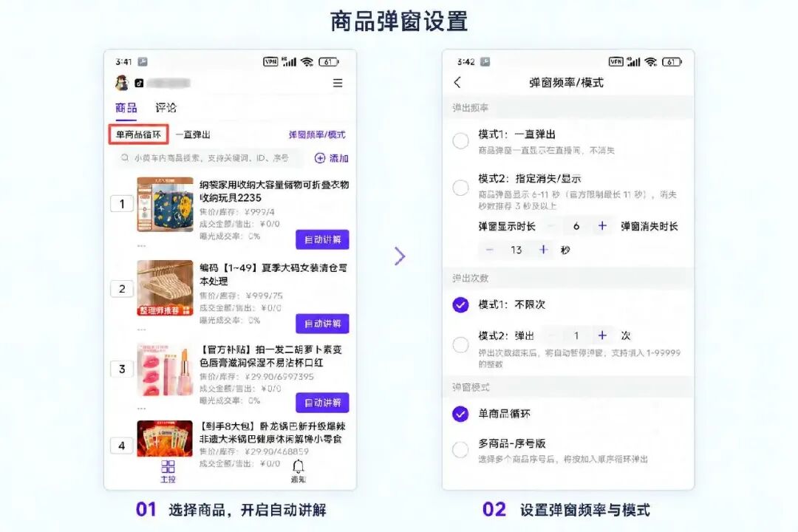Image resolution: width=798 pixels, height=532 pixels.
Task: Click sequence number box 1
Action: pyautogui.click(x=122, y=204)
